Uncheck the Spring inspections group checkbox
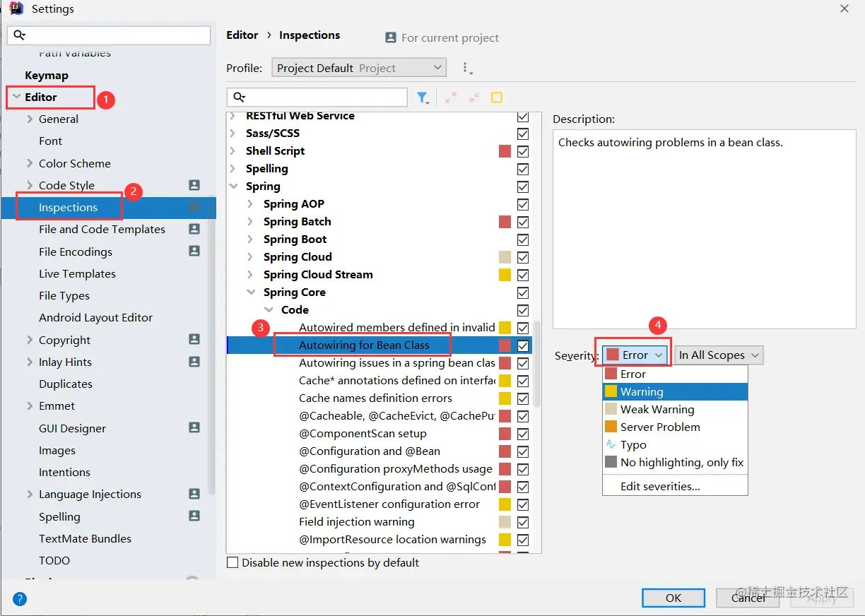This screenshot has width=865, height=616. 523,186
